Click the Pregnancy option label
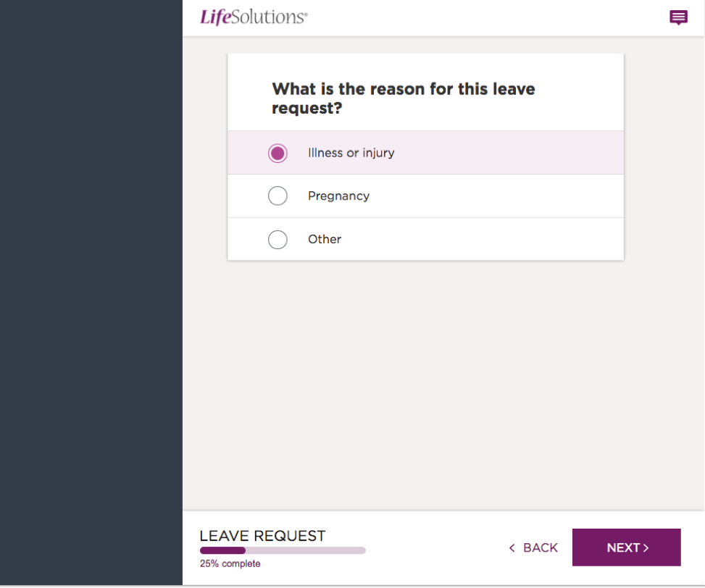This screenshot has width=705, height=588. click(x=338, y=196)
